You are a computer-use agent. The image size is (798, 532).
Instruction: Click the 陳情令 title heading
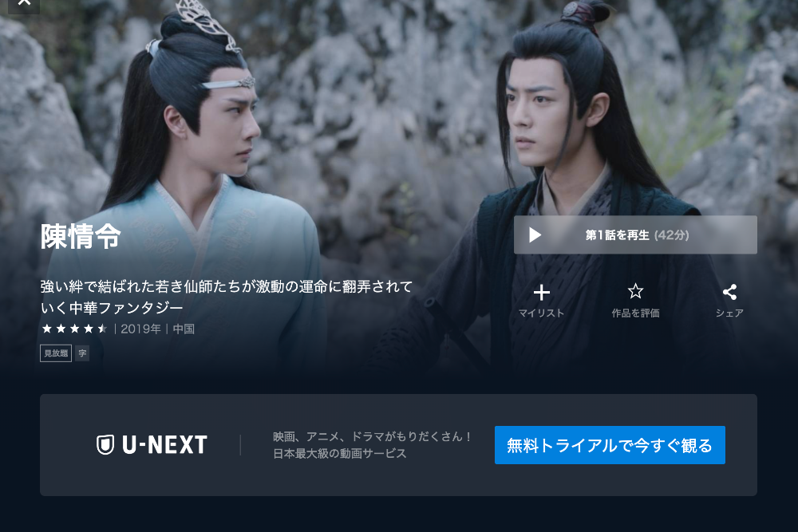[x=81, y=237]
